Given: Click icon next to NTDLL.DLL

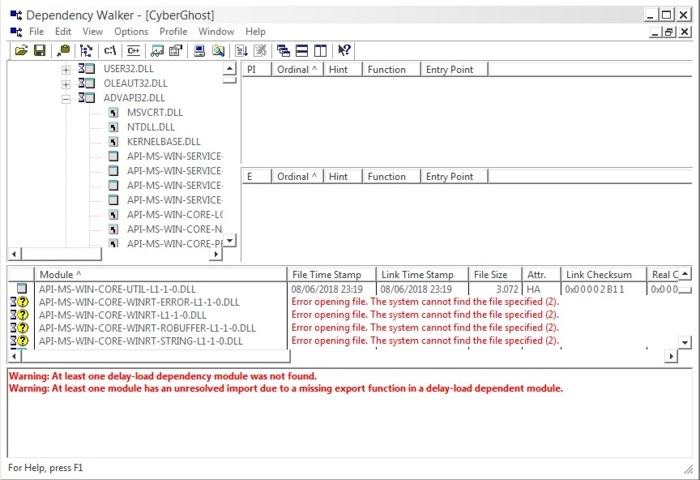Looking at the screenshot, I should [x=113, y=127].
